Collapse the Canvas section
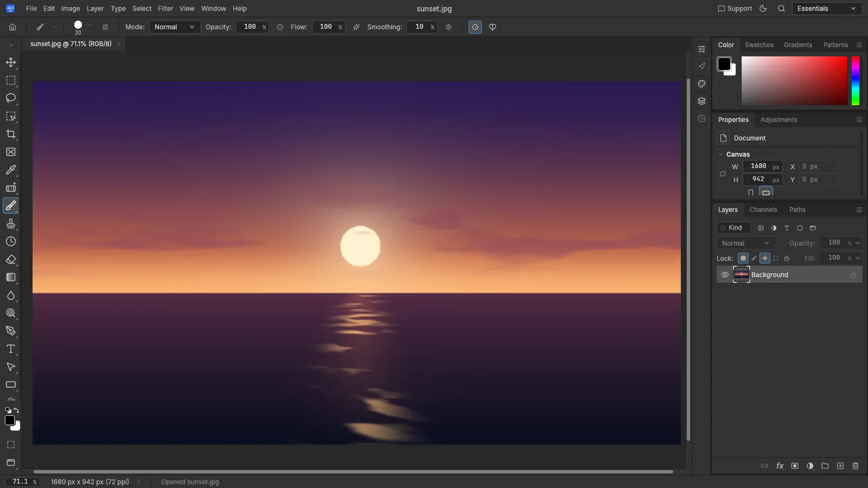Viewport: 868px width, 488px height. pyautogui.click(x=721, y=155)
